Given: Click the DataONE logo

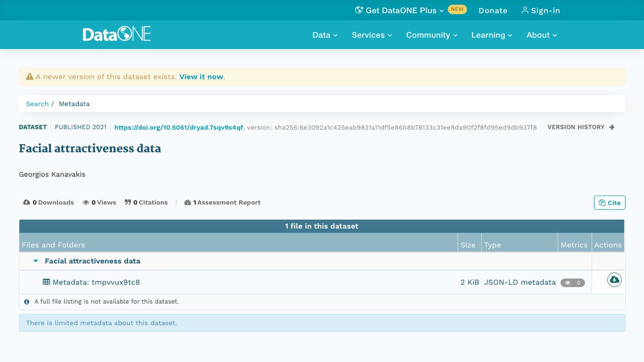Looking at the screenshot, I should 117,34.
